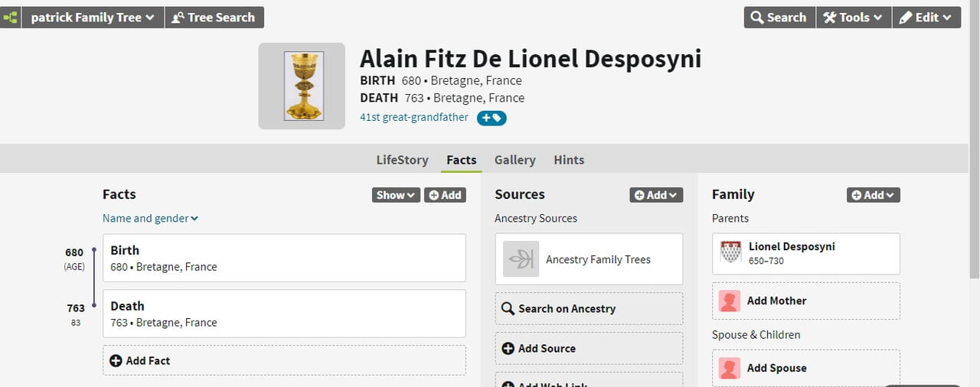980x387 pixels.
Task: Open the Edit dropdown menu
Action: [x=926, y=18]
